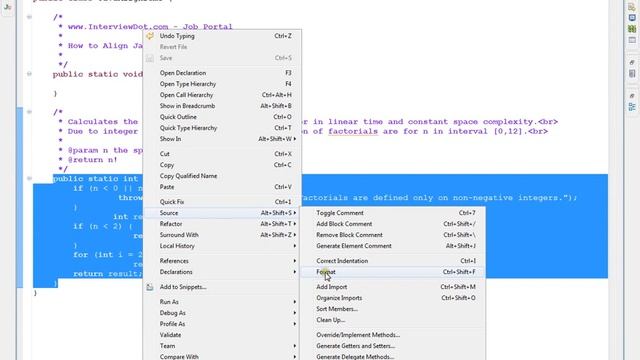Screen dimensions: 640x360
Task: Collapse the public static void method fold
Action: tap(29, 74)
